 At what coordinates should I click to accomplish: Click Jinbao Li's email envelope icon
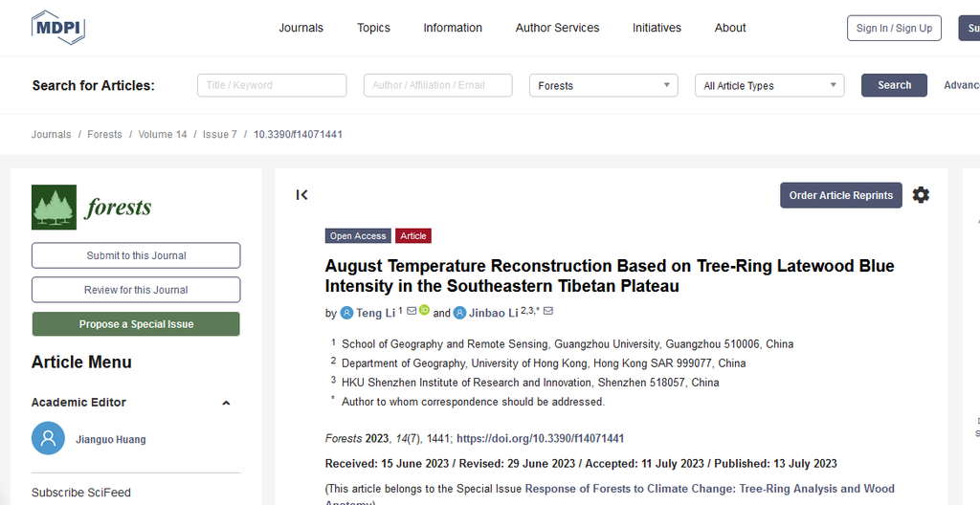(548, 312)
